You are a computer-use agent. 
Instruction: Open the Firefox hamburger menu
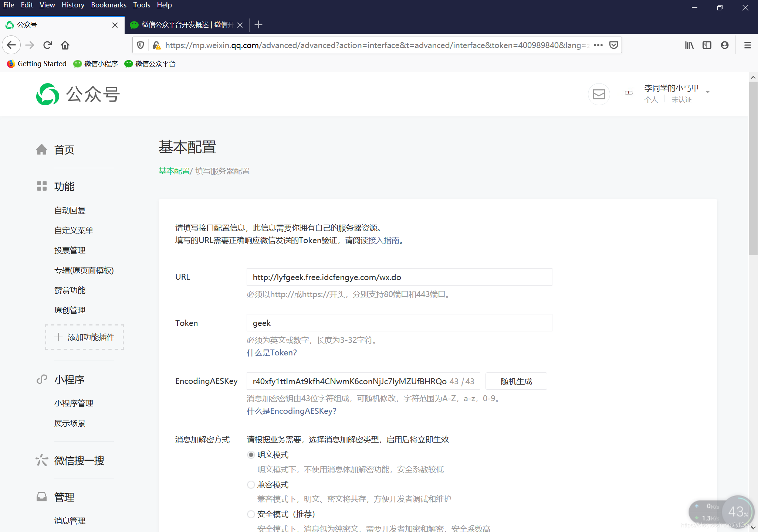(748, 45)
